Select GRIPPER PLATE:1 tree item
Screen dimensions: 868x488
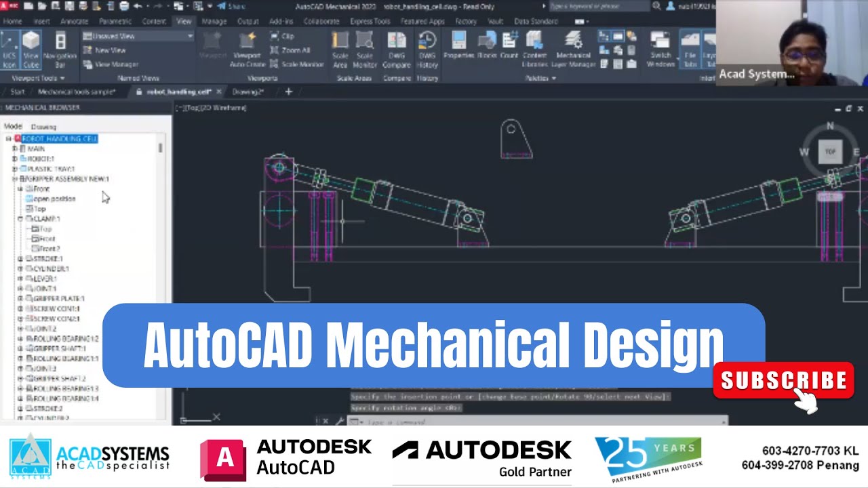point(58,298)
